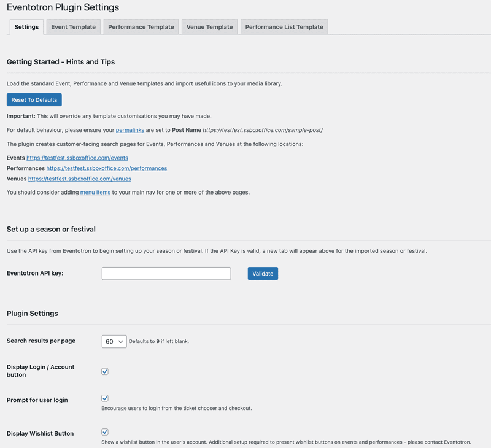
Task: Toggle Display Login / Account button checkbox
Action: coord(105,371)
